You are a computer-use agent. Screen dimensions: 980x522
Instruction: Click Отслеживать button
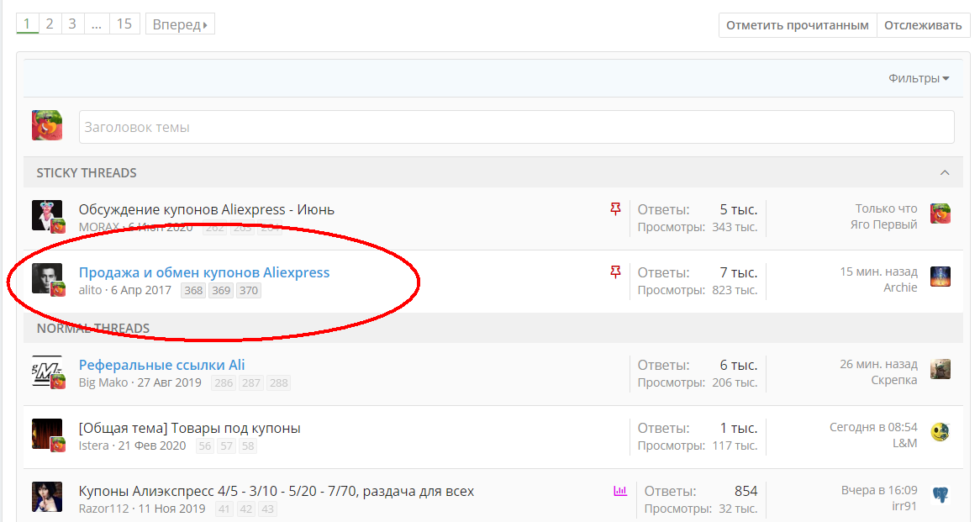923,25
